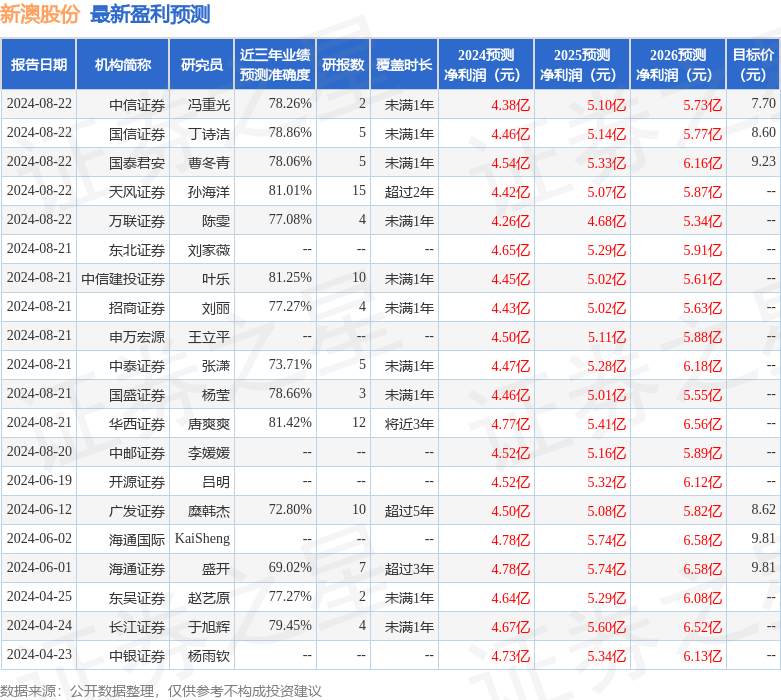Click the 覆盖时长 column header
This screenshot has width=781, height=700.
404,65
